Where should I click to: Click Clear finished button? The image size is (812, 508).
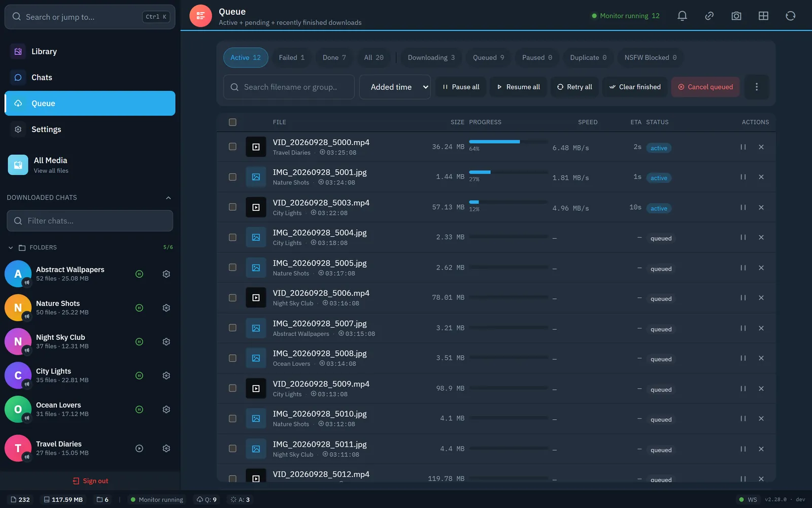[x=635, y=87]
